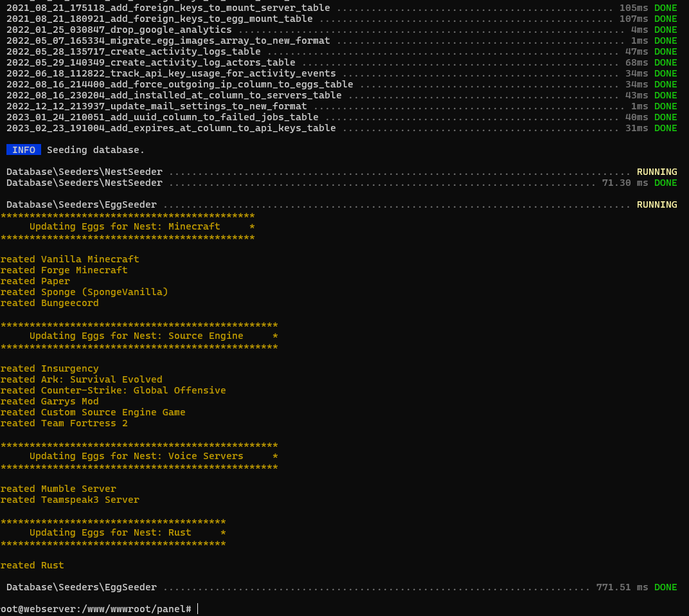Click the 'Mumble Server' created line
This screenshot has width=689, height=616.
(x=78, y=489)
